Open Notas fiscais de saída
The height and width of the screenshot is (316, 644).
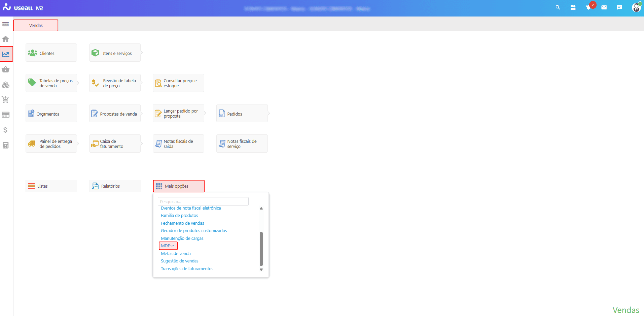click(178, 144)
